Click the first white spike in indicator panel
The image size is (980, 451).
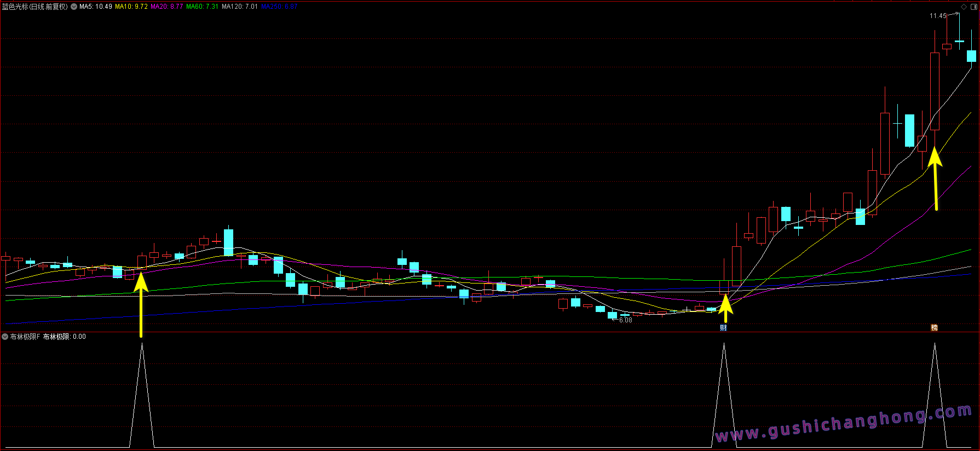click(142, 394)
